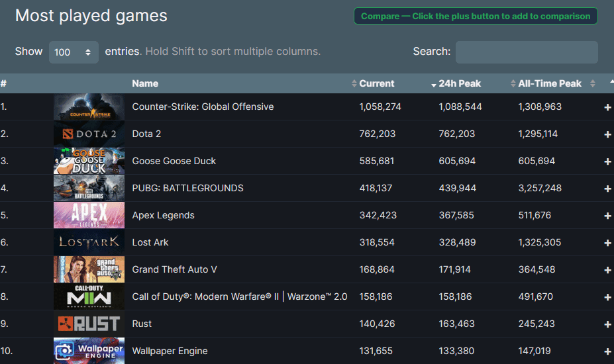Viewport: 614px width, 364px height.
Task: Open the PUBG Battlegrounds thumbnail
Action: [89, 188]
